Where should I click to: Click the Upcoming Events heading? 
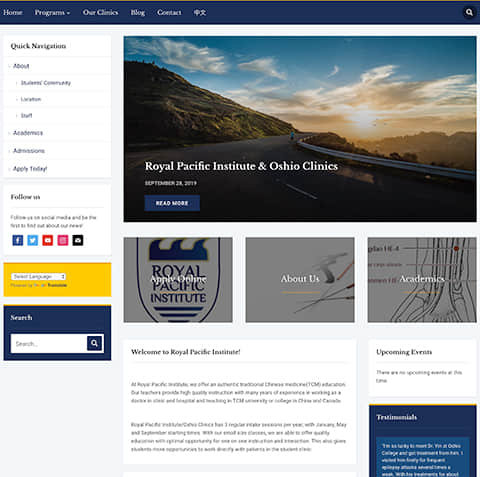404,352
